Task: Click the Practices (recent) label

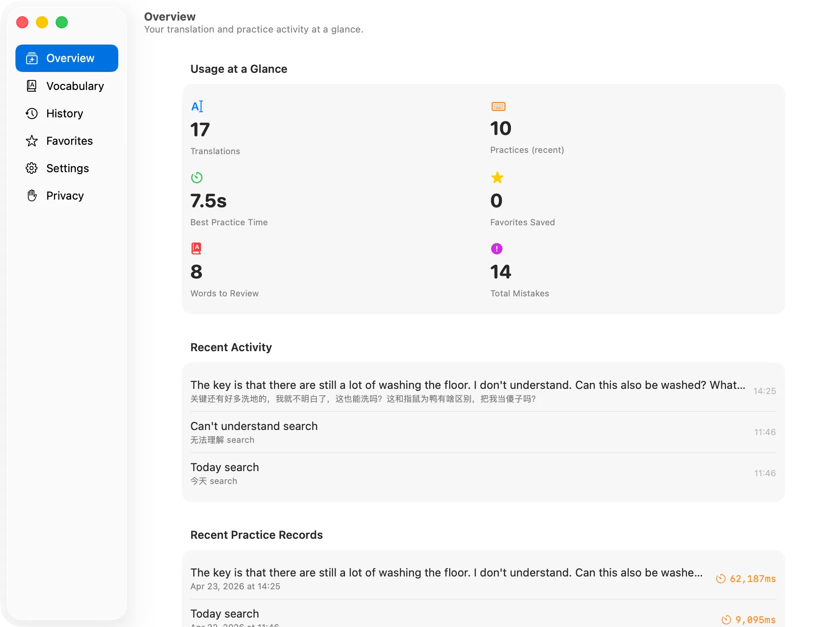Action: 527,150
